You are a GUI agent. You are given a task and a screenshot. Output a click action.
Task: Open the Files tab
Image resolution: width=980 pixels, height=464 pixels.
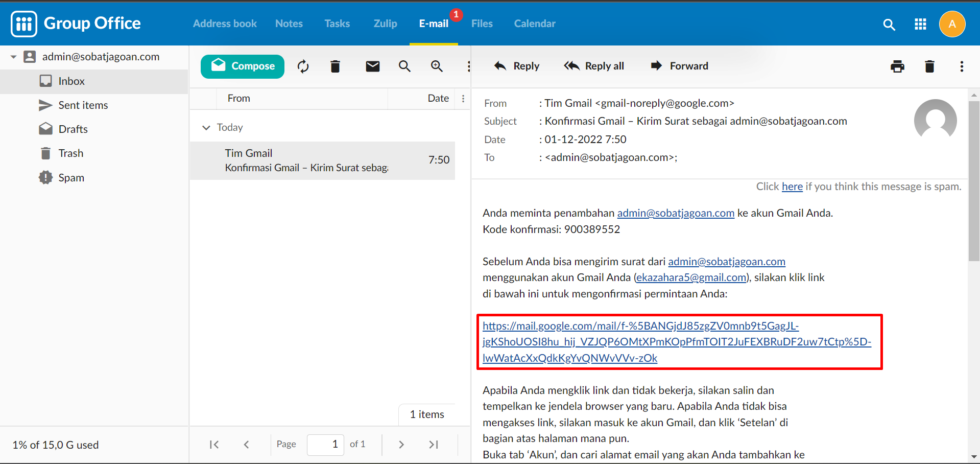[482, 24]
